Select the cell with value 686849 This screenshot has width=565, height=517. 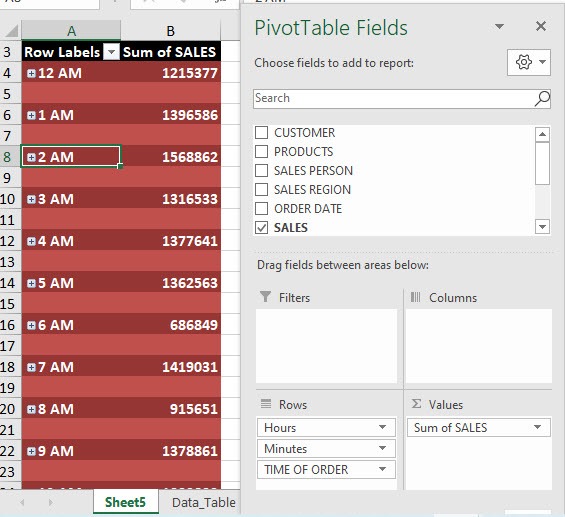pyautogui.click(x=170, y=325)
